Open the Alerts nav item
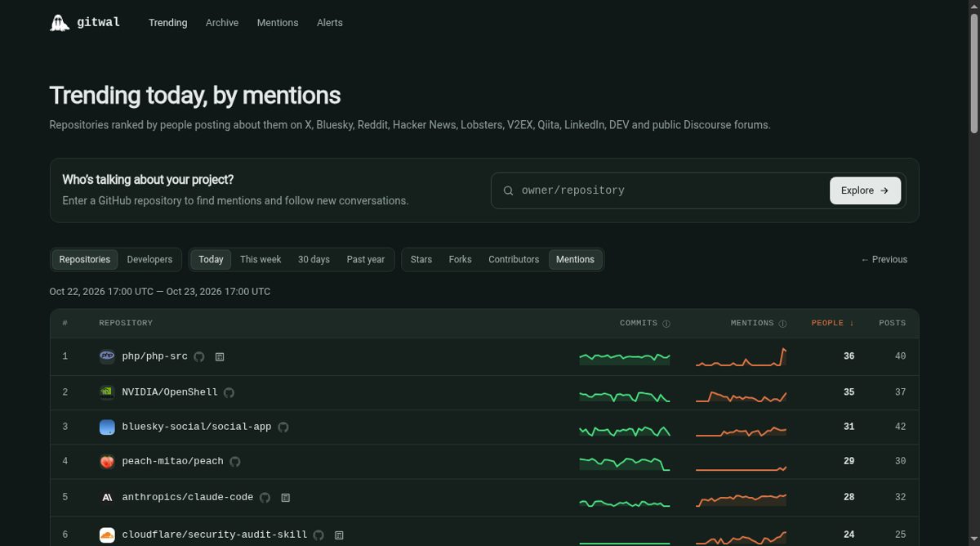980x546 pixels. coord(330,23)
